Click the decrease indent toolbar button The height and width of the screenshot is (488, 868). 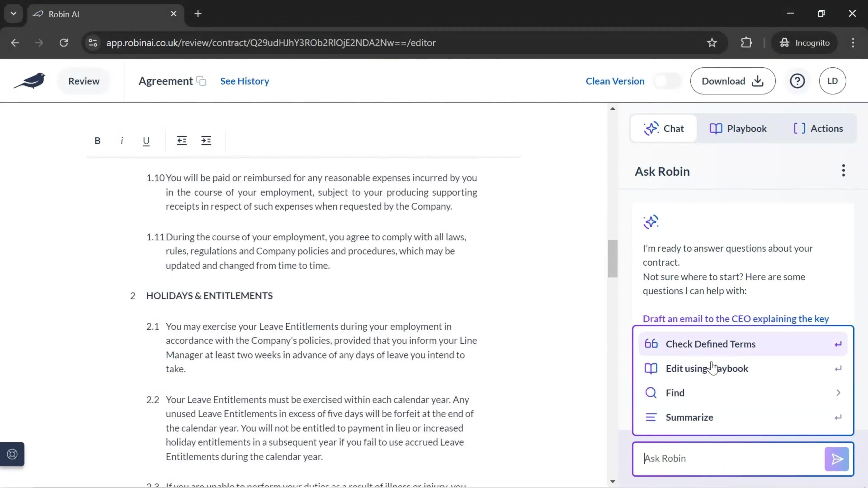pyautogui.click(x=181, y=140)
